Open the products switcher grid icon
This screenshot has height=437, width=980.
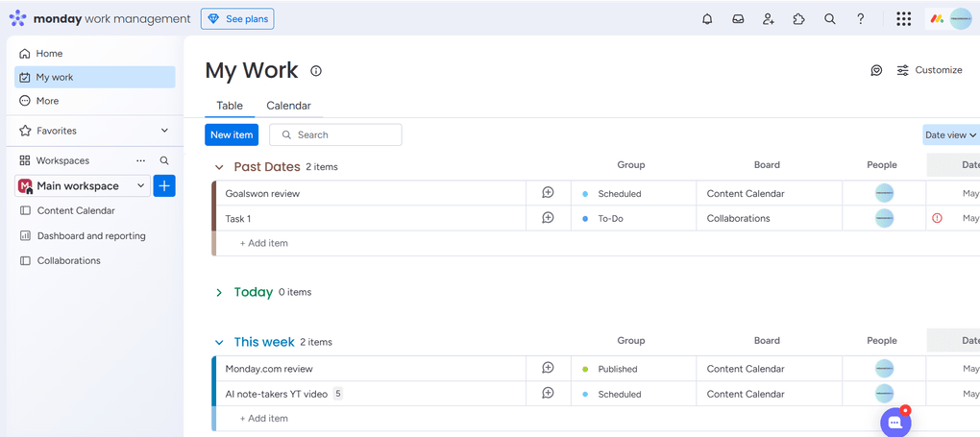903,19
